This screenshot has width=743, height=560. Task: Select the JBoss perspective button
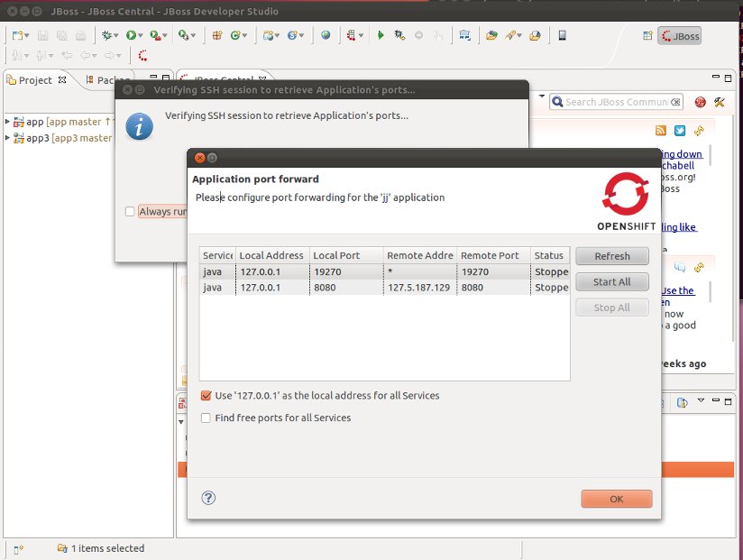[x=680, y=36]
